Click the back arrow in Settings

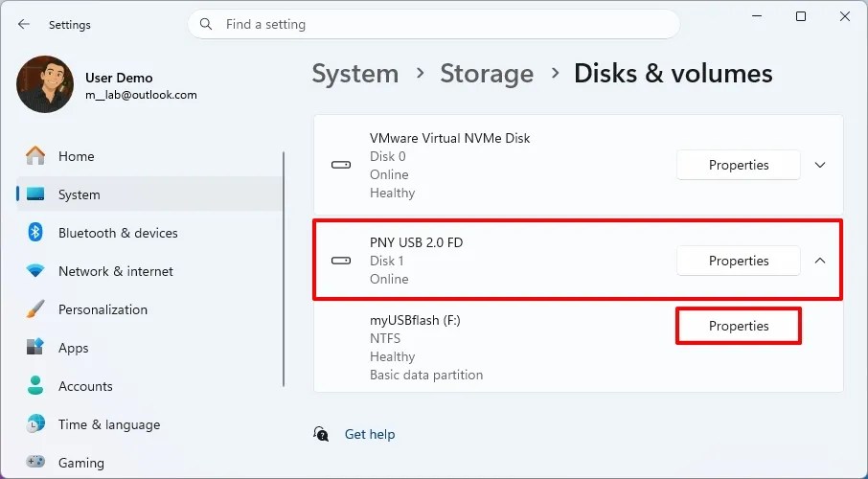click(23, 24)
